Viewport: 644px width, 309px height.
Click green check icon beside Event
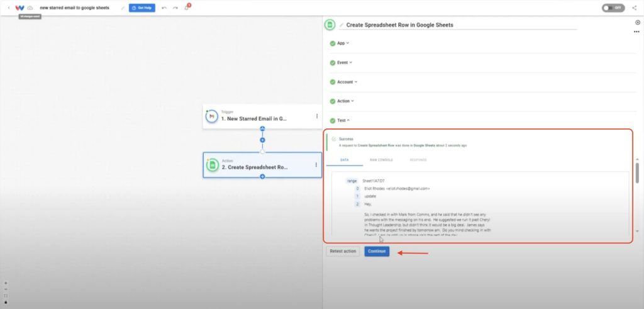[332, 62]
